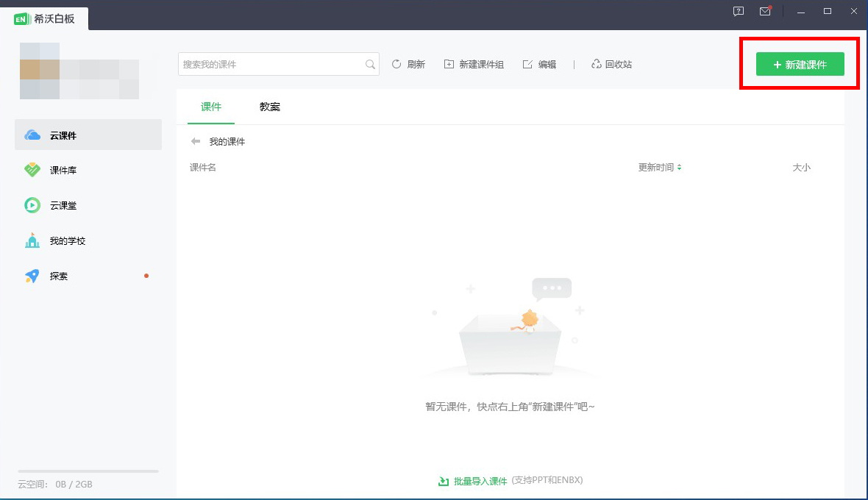Open the 探索 (Explore) section

57,276
